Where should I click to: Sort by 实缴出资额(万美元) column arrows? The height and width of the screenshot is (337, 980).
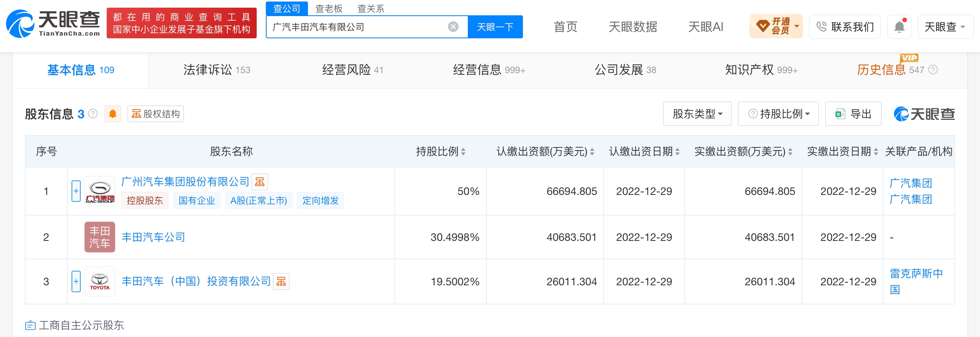[x=790, y=152]
